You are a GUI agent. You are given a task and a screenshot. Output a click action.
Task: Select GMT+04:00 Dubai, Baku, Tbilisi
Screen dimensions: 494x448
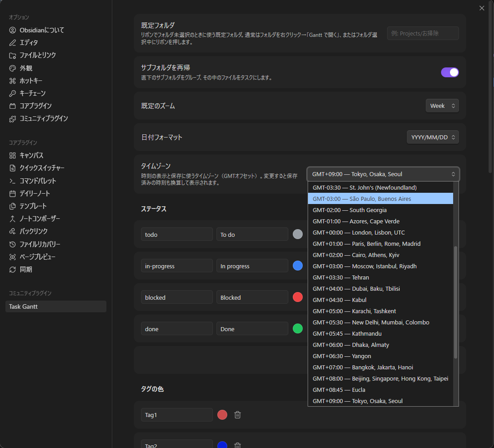click(380, 289)
